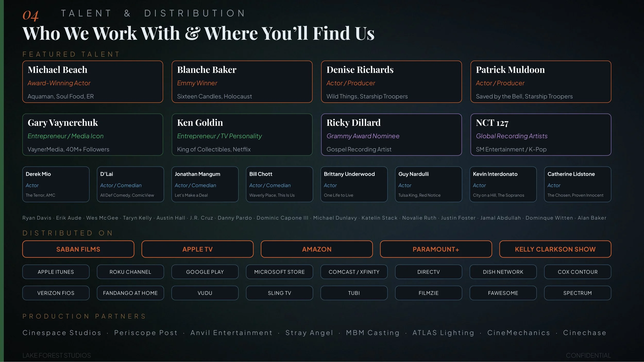Select the Brittany Underwood card
The height and width of the screenshot is (362, 644).
click(354, 184)
